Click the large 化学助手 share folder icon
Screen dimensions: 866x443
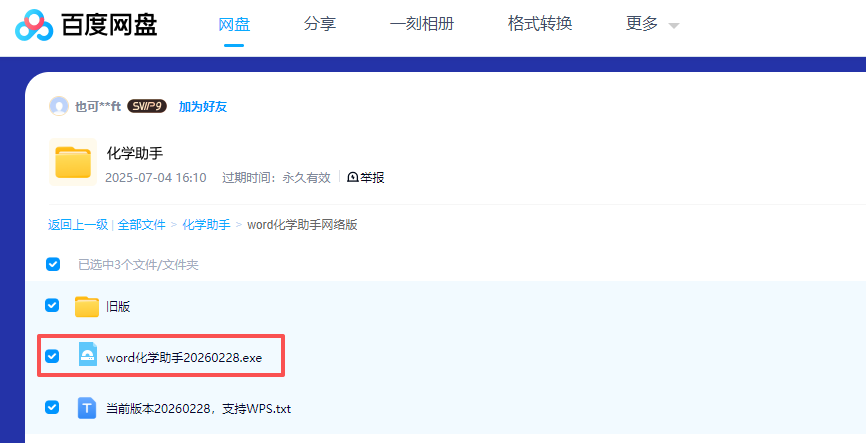click(72, 163)
